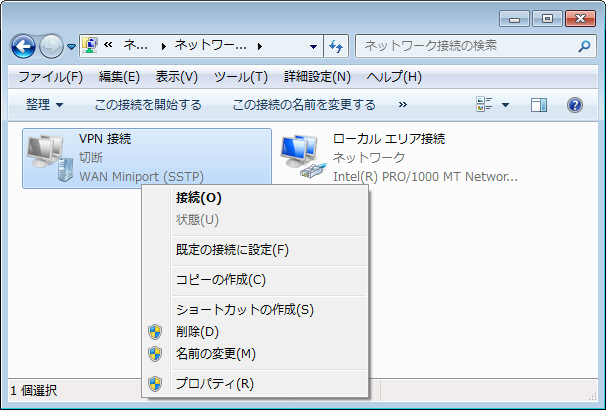The height and width of the screenshot is (410, 606).
Task: Click the network folder icon in address bar
Action: (x=90, y=46)
